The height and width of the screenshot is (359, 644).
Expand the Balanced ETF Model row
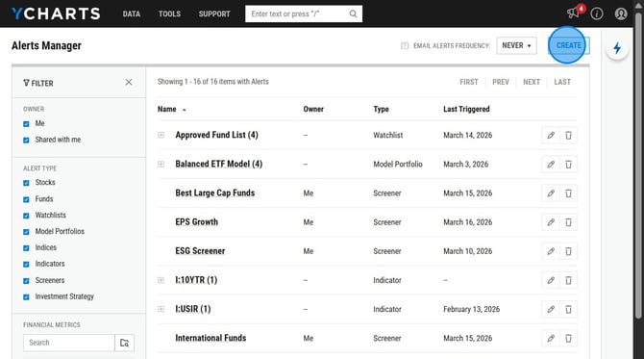click(x=161, y=164)
